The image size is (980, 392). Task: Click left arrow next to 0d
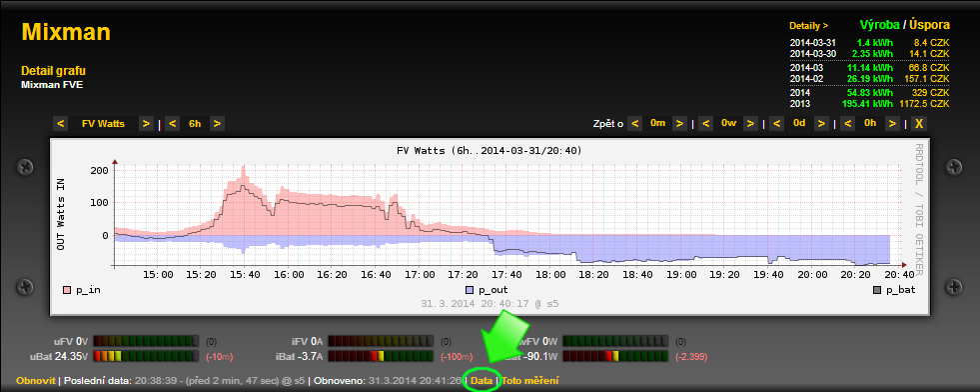pos(777,124)
